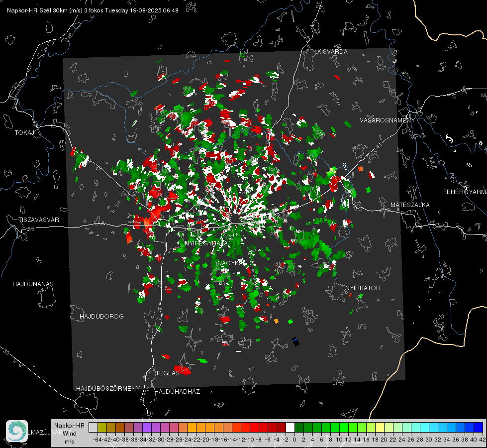Viewport: 487px width, 448px height.
Task: Click the 'Wind' legend label
Action: coord(70,434)
